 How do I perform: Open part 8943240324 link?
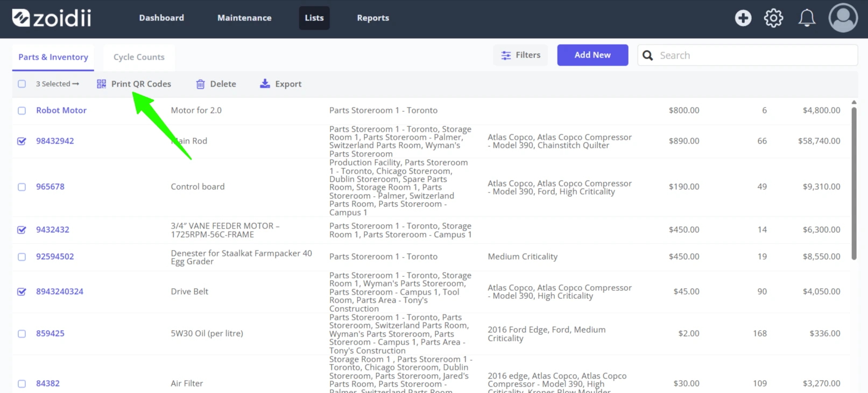[x=60, y=291]
